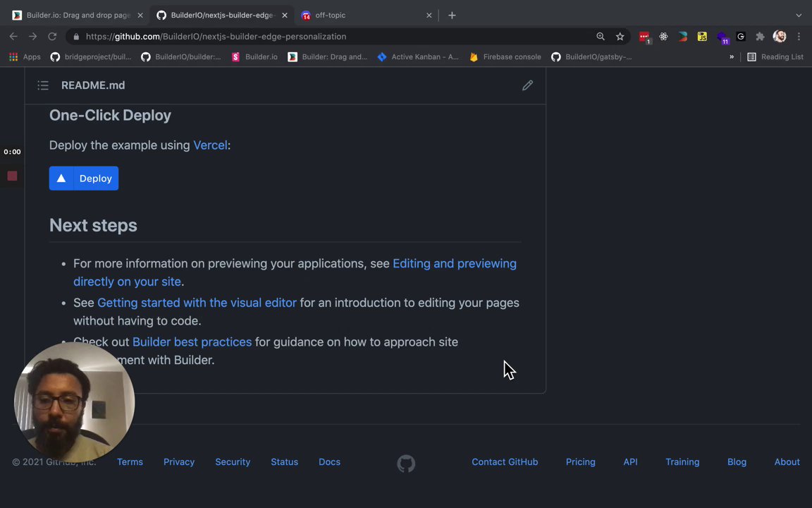Click the One-Click Deploy heading
This screenshot has height=508, width=812.
(x=110, y=116)
